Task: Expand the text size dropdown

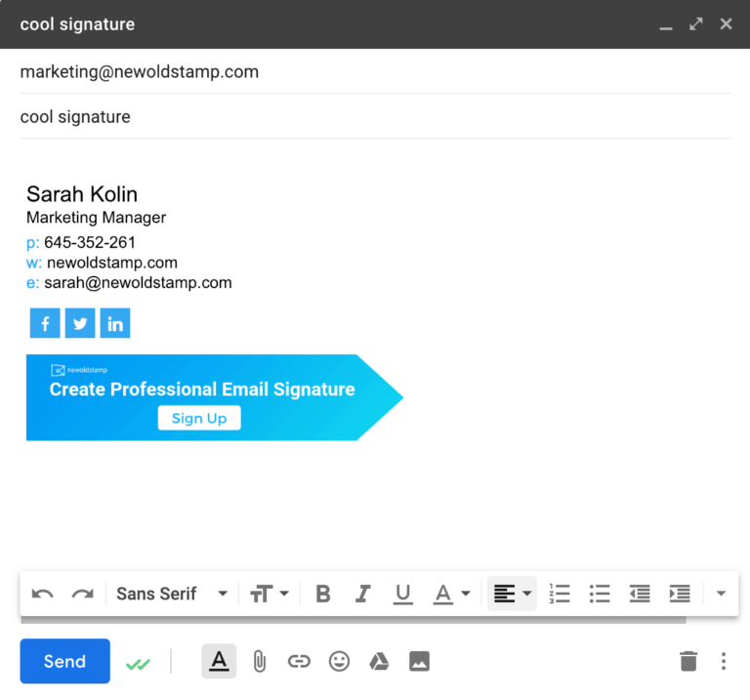Action: pyautogui.click(x=270, y=594)
